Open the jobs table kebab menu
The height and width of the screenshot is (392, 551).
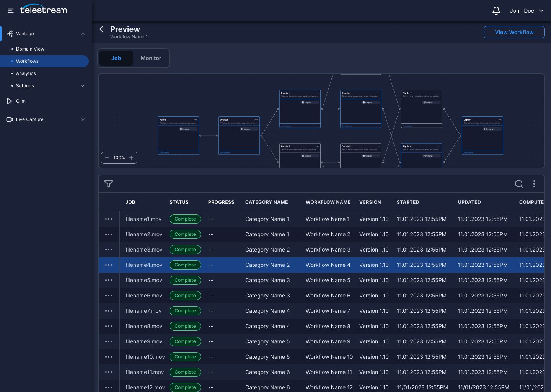(534, 184)
